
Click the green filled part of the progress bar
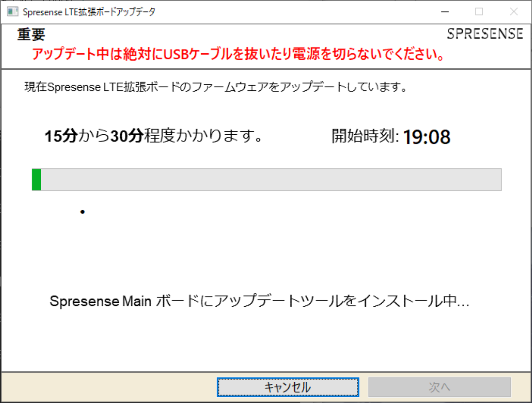(36, 180)
